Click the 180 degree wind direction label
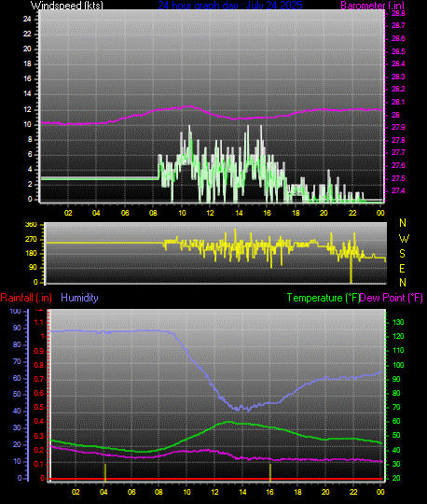 pos(31,253)
